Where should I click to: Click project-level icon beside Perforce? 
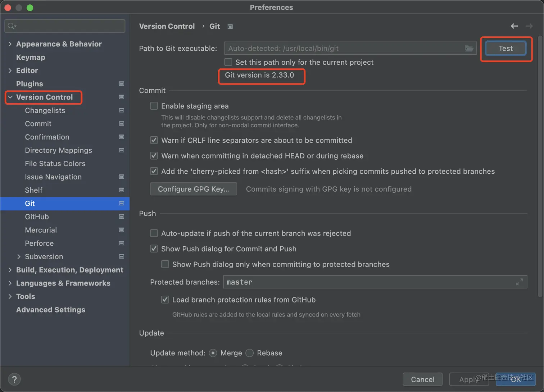tap(122, 243)
